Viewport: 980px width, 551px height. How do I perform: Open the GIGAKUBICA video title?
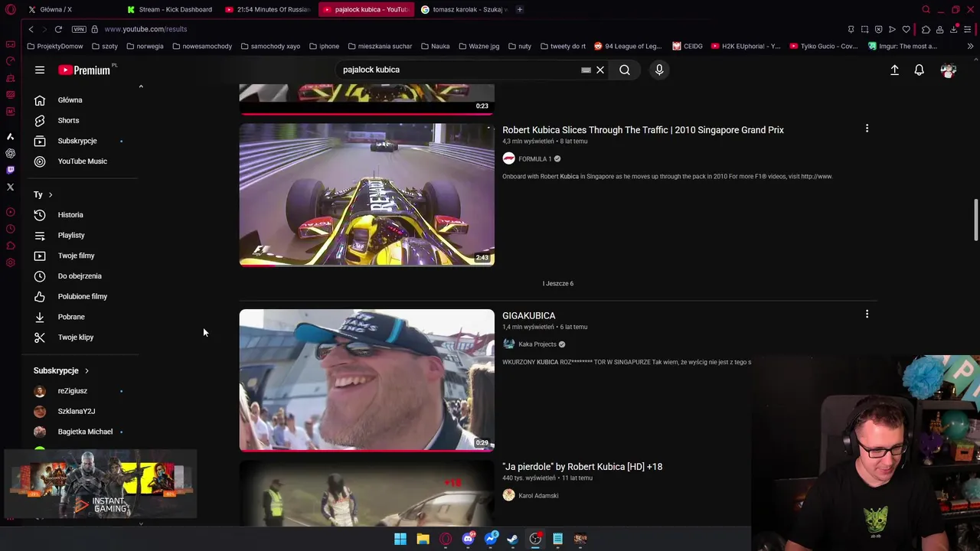(x=529, y=315)
